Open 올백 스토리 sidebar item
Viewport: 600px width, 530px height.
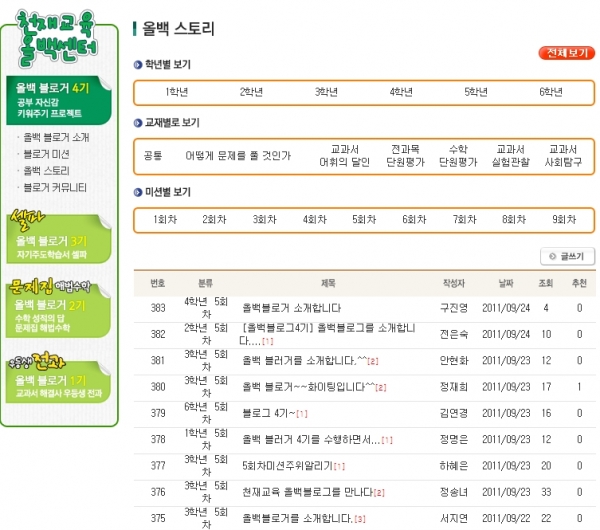[48, 171]
